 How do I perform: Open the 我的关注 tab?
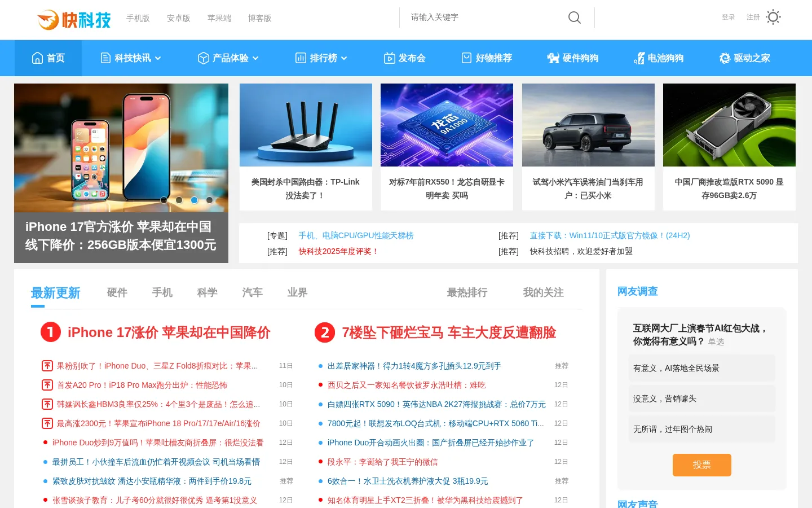click(x=544, y=292)
